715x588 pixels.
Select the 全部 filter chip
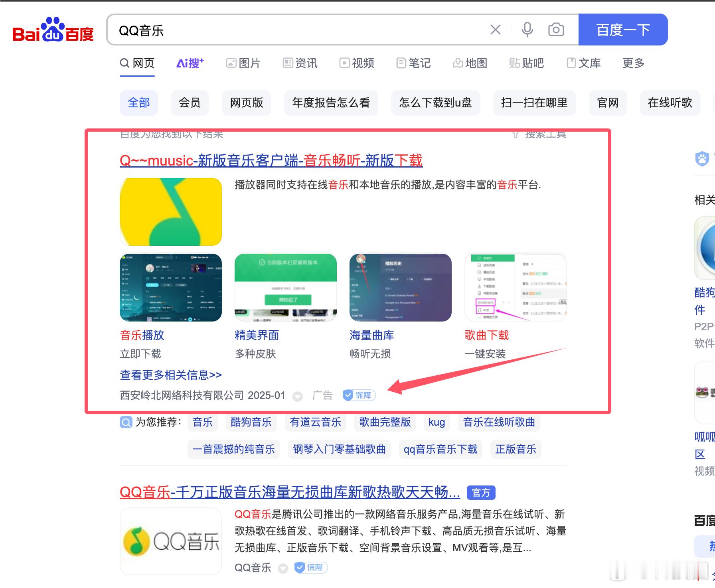coord(139,103)
